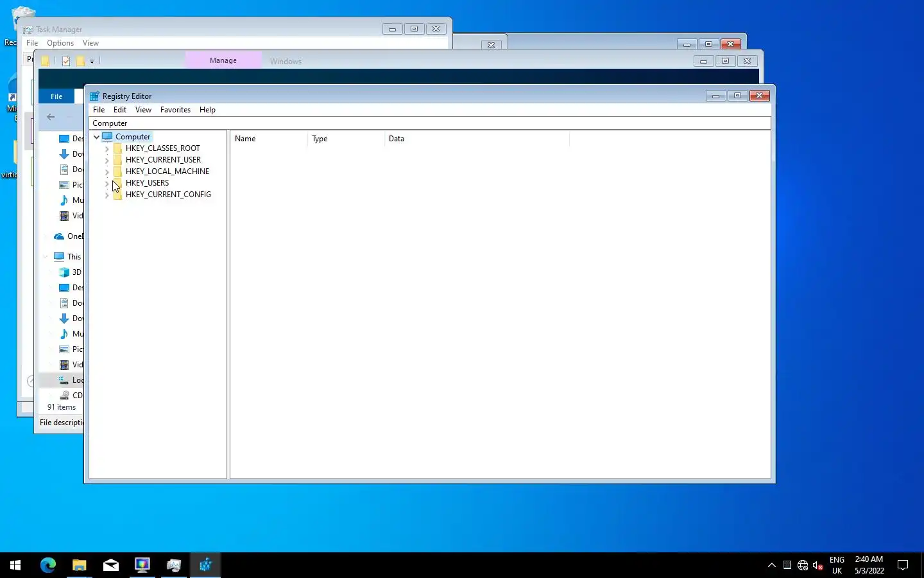Click the new folder icon in Explorer toolbar
The height and width of the screenshot is (578, 924).
[80, 61]
